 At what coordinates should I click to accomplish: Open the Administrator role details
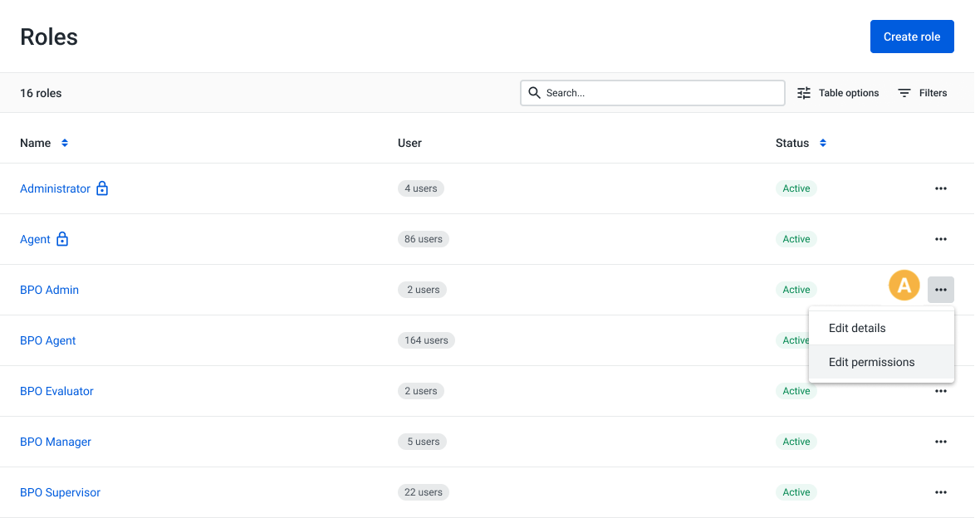55,188
